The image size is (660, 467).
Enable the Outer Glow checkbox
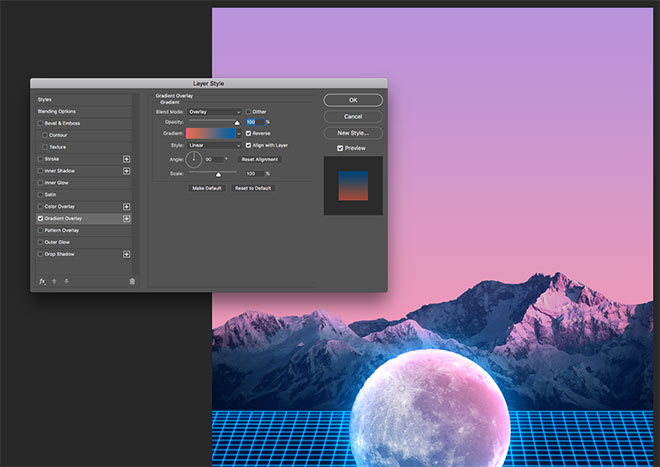[40, 242]
